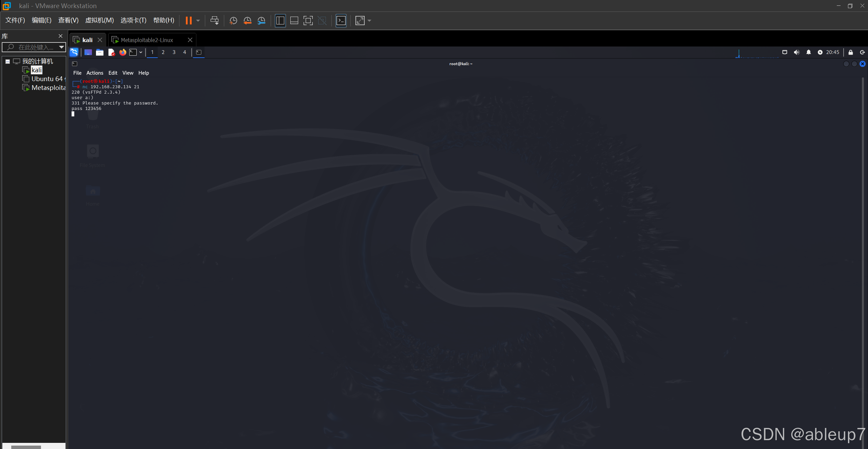Viewport: 868px width, 449px height.
Task: Toggle the library sidebar view button
Action: (280, 21)
